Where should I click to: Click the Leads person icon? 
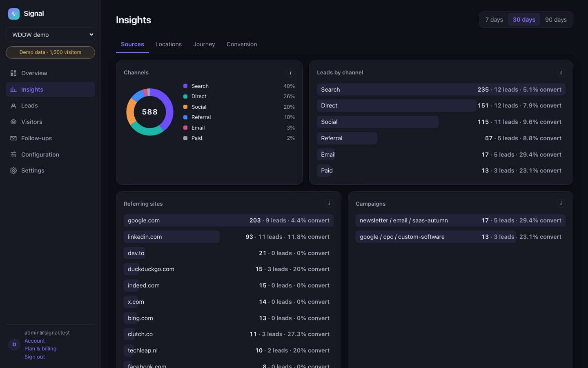pos(13,105)
